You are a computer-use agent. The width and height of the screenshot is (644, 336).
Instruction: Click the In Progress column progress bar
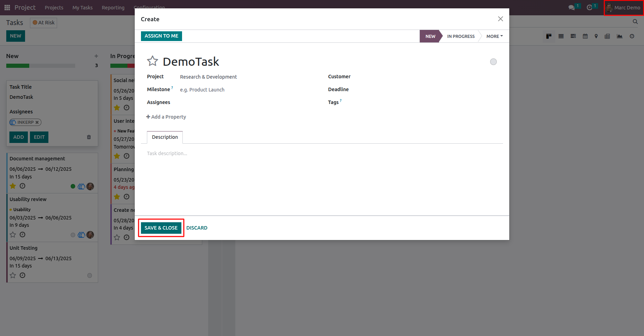(123, 66)
